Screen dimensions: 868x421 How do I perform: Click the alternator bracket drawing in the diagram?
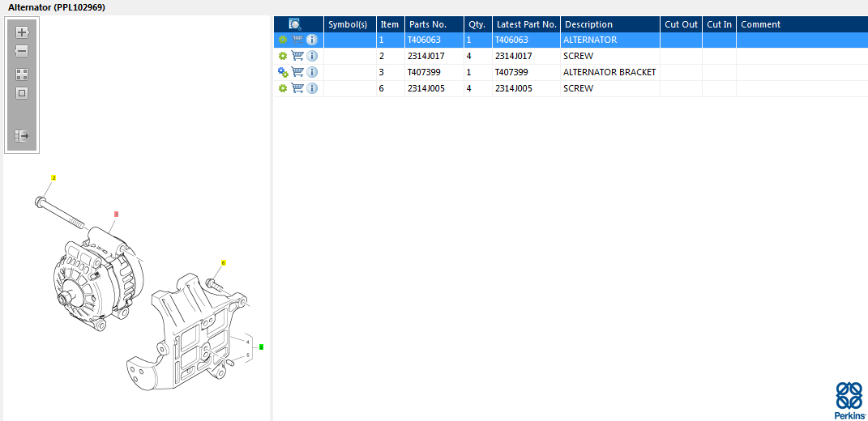tap(186, 332)
